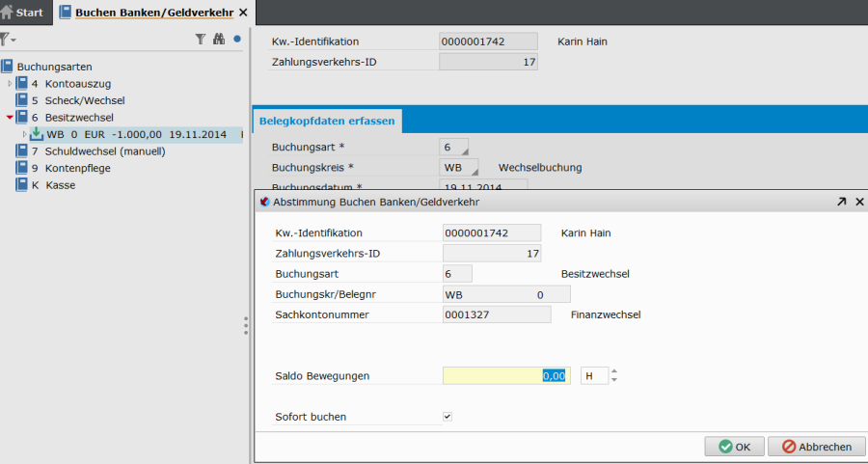This screenshot has height=464, width=868.
Task: Click the book icon of Schuldwechsel (manuell)
Action: (x=21, y=150)
